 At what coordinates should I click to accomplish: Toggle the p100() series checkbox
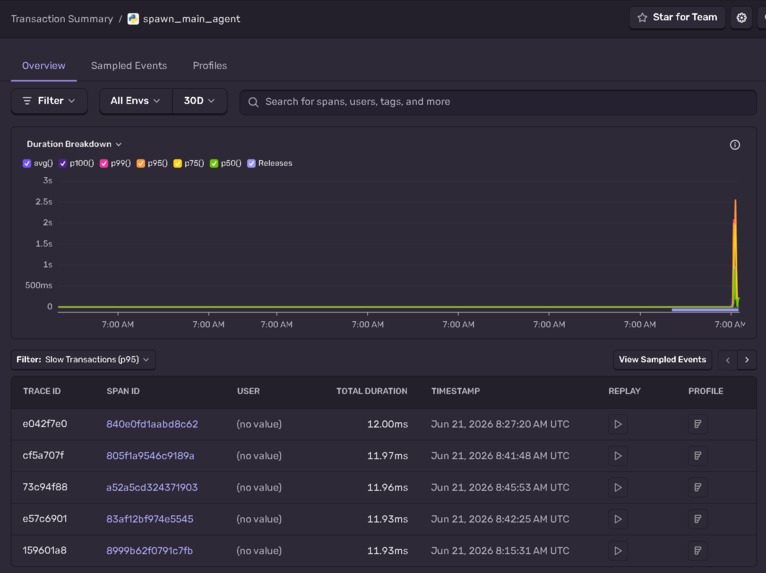[63, 163]
